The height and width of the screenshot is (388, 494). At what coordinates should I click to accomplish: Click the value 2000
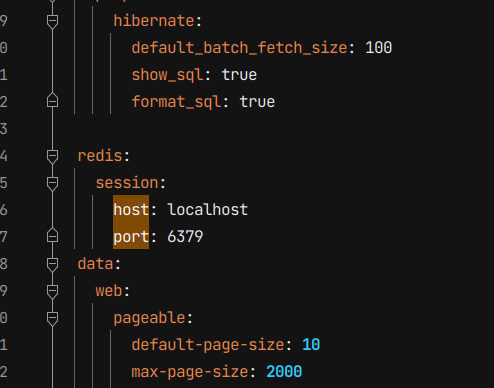click(284, 372)
